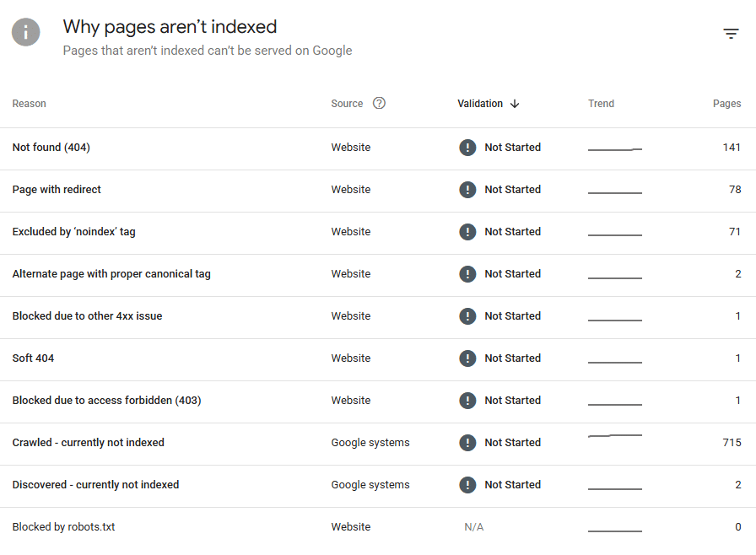Click the 141 pages count
The height and width of the screenshot is (555, 756).
click(732, 148)
